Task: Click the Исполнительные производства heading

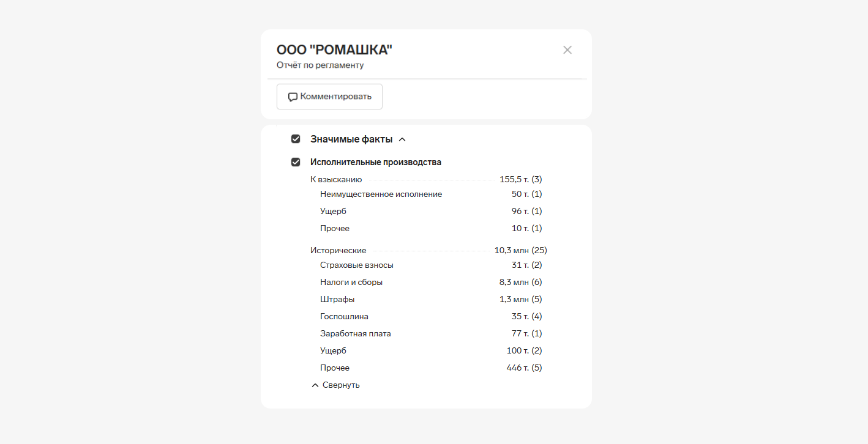Action: [375, 162]
